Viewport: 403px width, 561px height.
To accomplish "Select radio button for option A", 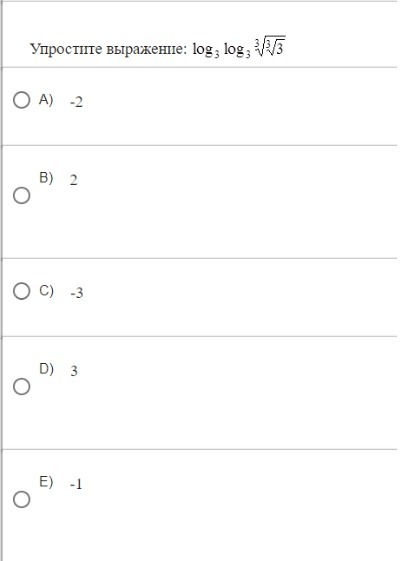I will pos(21,100).
